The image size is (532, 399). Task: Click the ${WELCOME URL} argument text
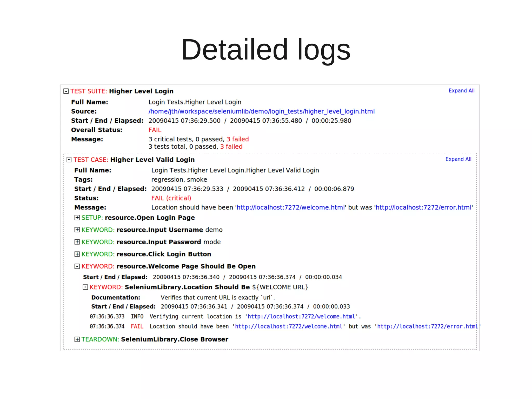click(280, 287)
